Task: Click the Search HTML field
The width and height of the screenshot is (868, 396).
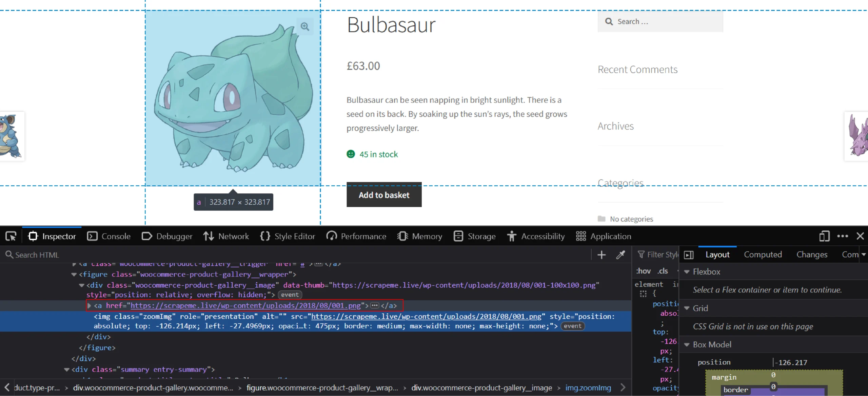Action: [x=295, y=255]
